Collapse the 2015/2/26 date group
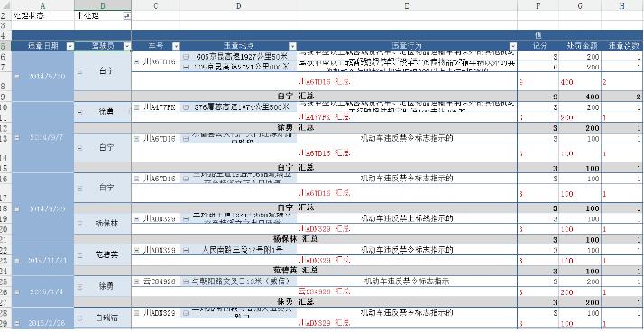This screenshot has width=644, height=332. click(x=17, y=323)
